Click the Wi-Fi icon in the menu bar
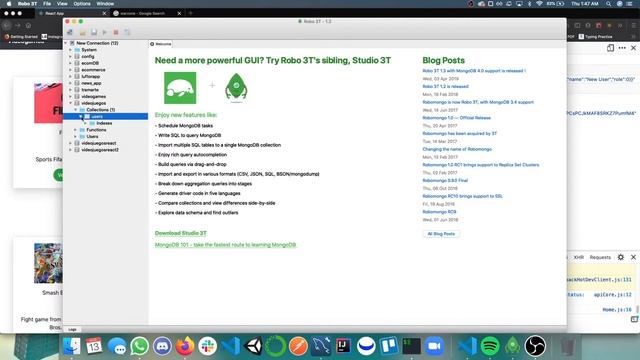 (x=539, y=4)
